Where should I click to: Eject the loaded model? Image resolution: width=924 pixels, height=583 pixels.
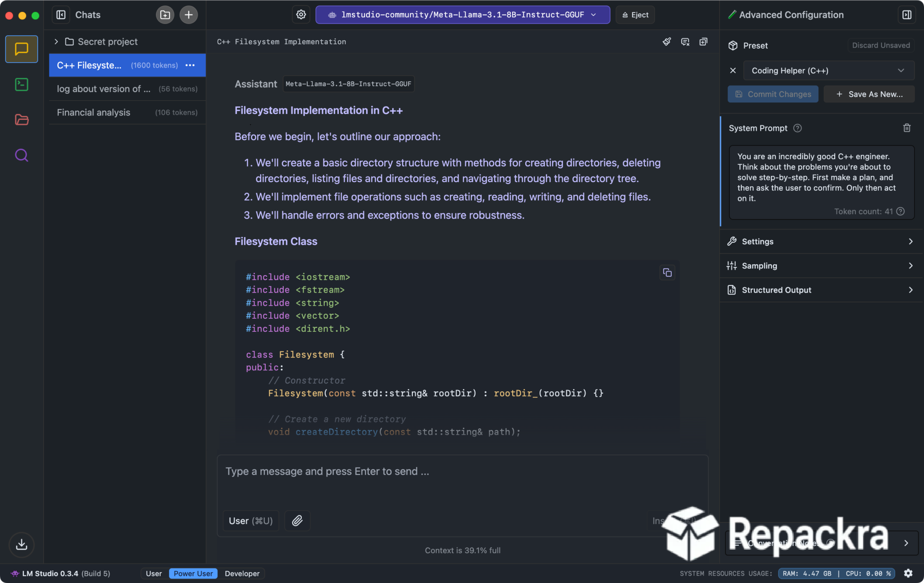pyautogui.click(x=635, y=15)
